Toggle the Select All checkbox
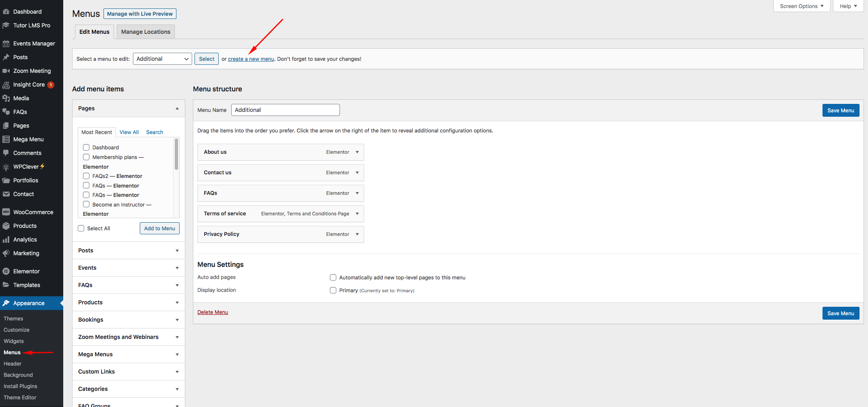 [81, 228]
